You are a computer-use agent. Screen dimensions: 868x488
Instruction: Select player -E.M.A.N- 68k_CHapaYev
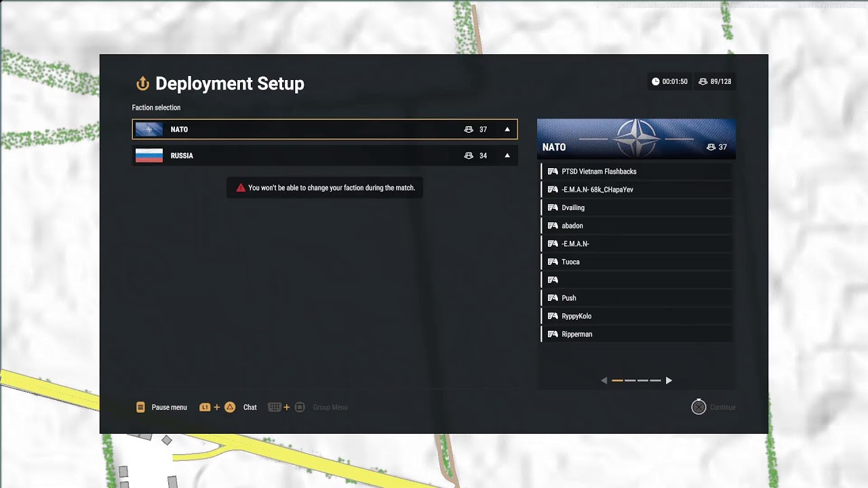[x=636, y=190]
